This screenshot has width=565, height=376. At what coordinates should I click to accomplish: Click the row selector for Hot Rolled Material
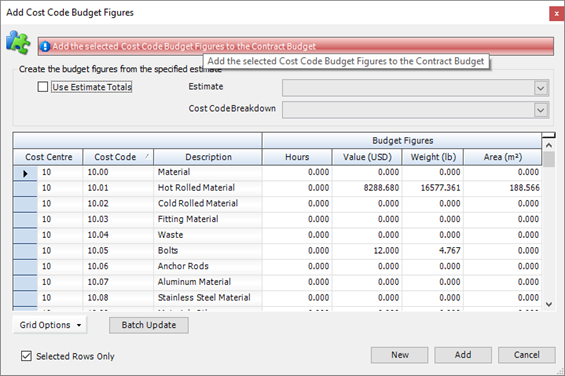[x=25, y=188]
